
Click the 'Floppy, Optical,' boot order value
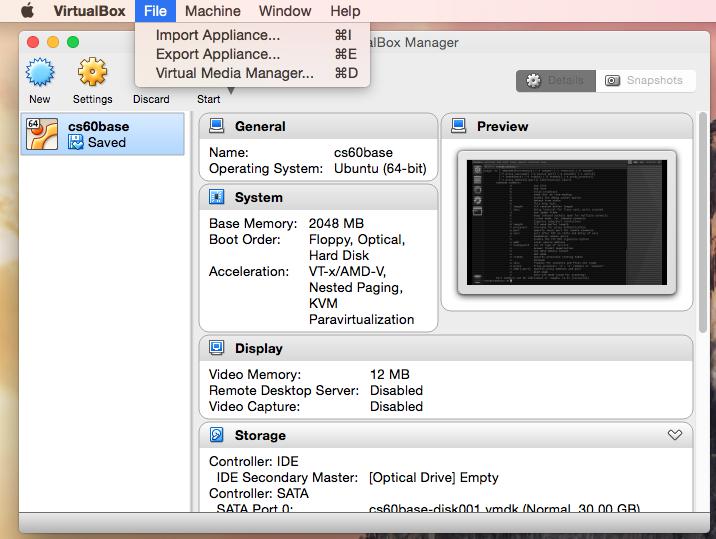click(357, 239)
